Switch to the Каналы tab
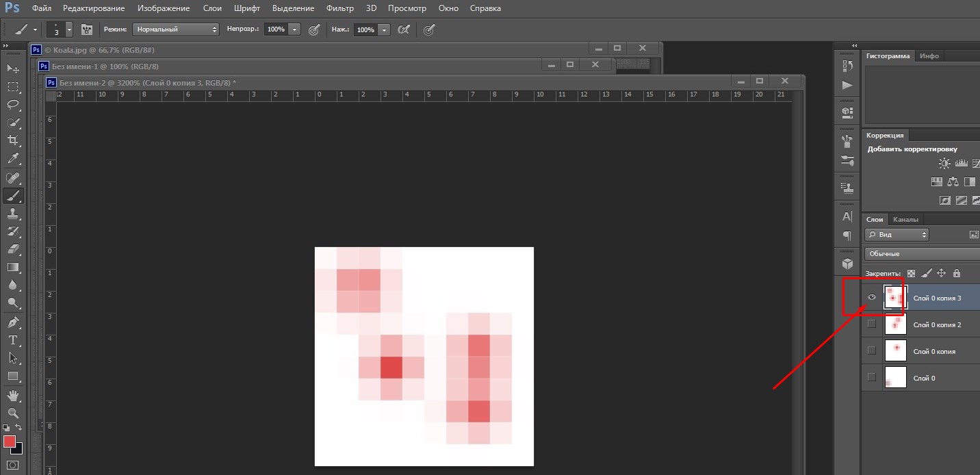The height and width of the screenshot is (475, 980). click(x=905, y=220)
